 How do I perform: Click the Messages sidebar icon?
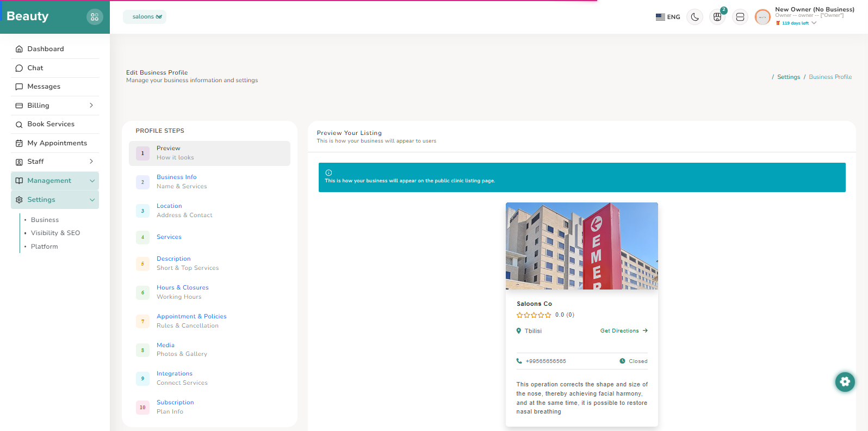click(19, 87)
